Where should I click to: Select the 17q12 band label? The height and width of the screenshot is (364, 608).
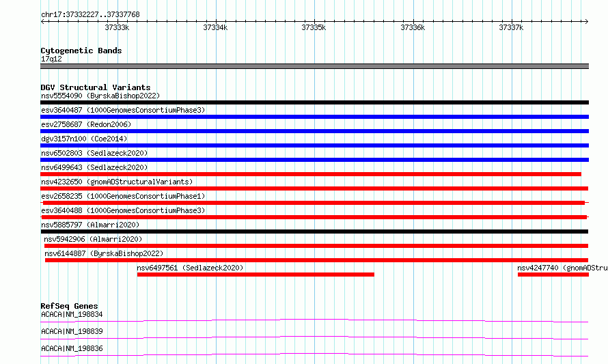click(x=51, y=59)
